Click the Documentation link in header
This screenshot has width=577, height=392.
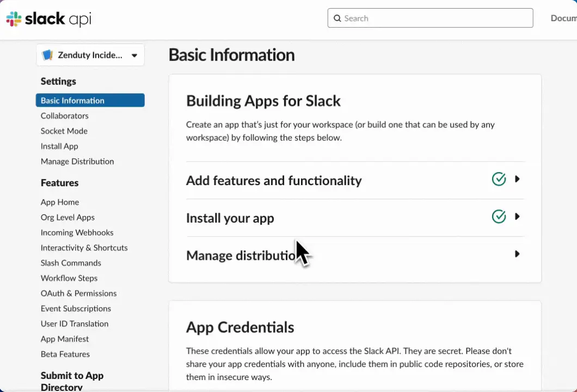coord(563,18)
